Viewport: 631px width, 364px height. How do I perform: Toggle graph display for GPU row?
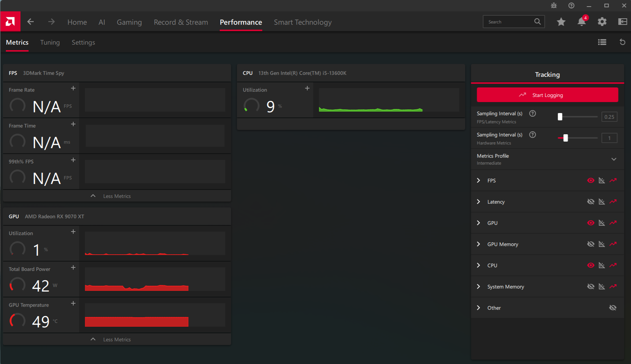pyautogui.click(x=602, y=223)
